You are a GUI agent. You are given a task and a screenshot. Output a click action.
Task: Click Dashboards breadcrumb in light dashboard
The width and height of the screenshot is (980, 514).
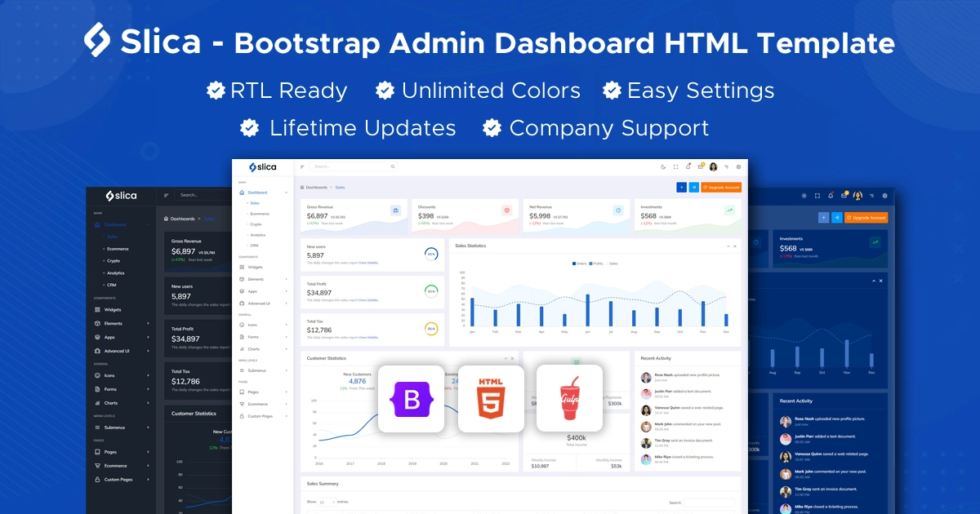[x=316, y=187]
